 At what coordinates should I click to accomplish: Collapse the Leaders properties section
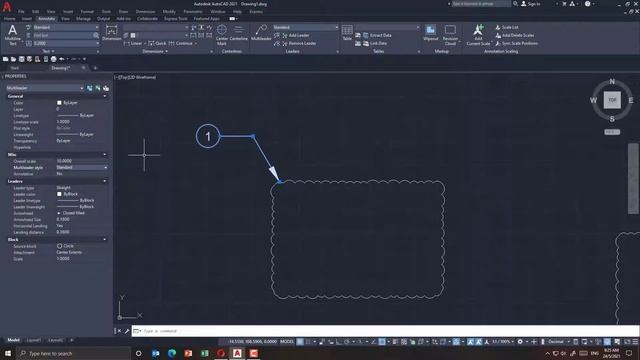[x=105, y=181]
